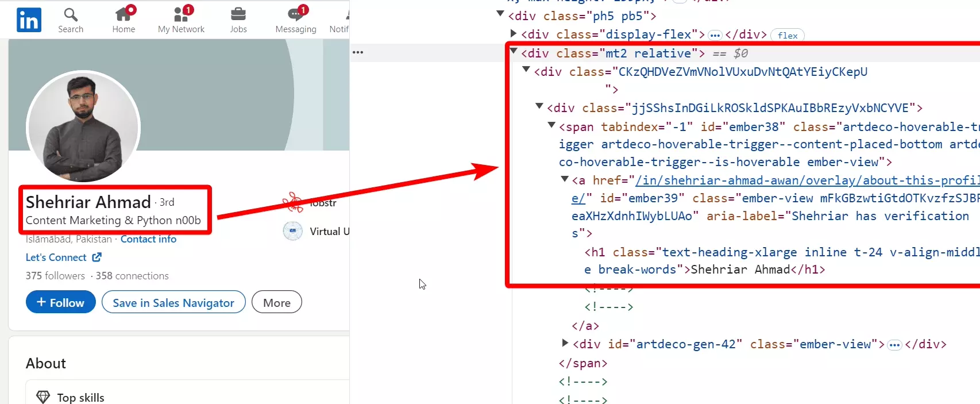980x404 pixels.
Task: Open the Jobs briefcase icon
Action: coord(238,14)
